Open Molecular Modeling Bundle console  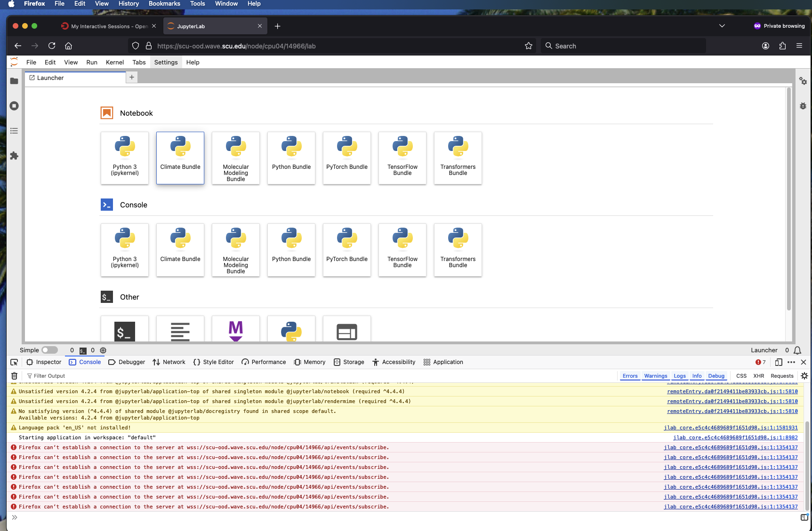(x=236, y=250)
